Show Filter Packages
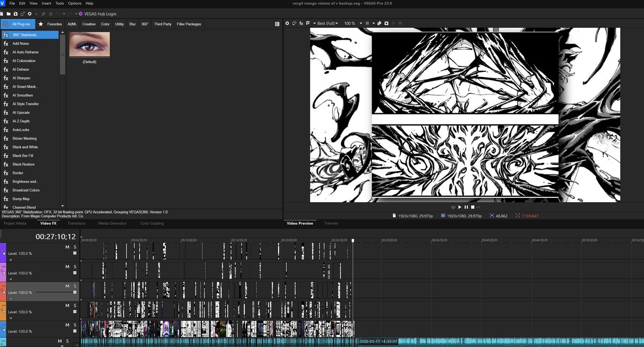Viewport: 644px width, 347px height. click(x=189, y=24)
